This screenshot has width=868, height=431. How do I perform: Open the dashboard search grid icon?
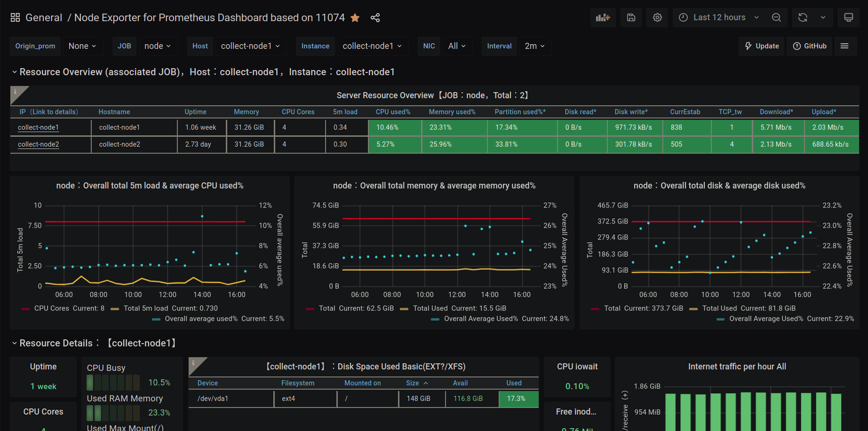pos(15,17)
